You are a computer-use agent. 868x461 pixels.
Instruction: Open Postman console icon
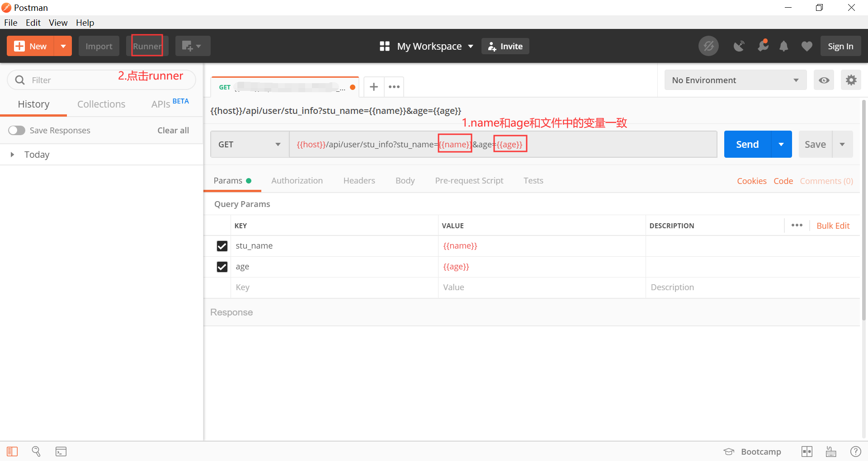coord(61,452)
